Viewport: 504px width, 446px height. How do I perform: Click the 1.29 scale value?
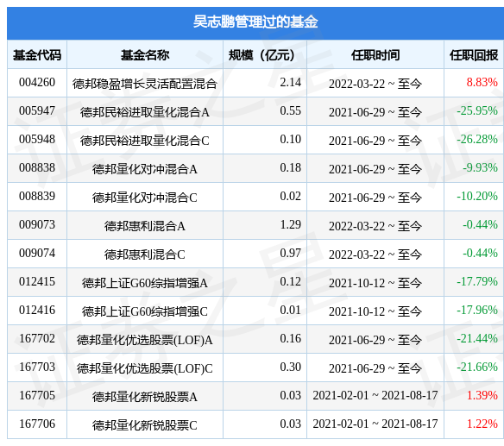coord(290,225)
